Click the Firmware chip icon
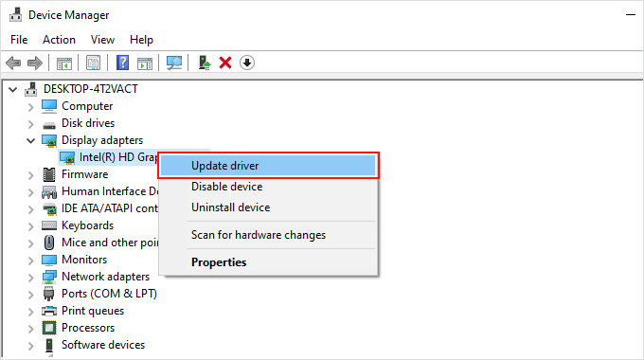 point(49,174)
